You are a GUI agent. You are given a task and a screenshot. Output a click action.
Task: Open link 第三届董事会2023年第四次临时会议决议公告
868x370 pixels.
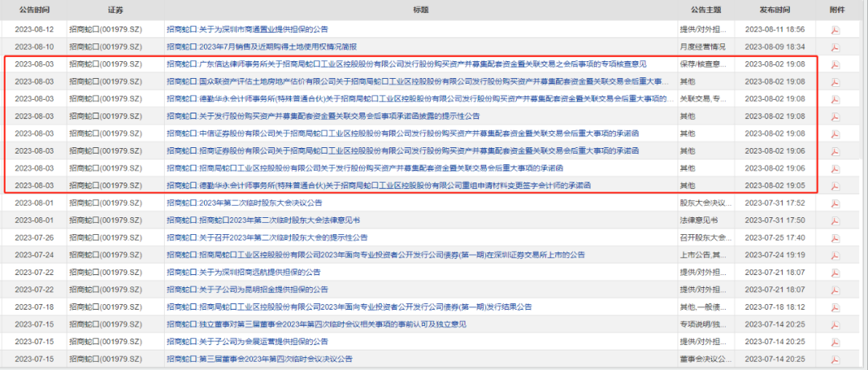(x=259, y=359)
